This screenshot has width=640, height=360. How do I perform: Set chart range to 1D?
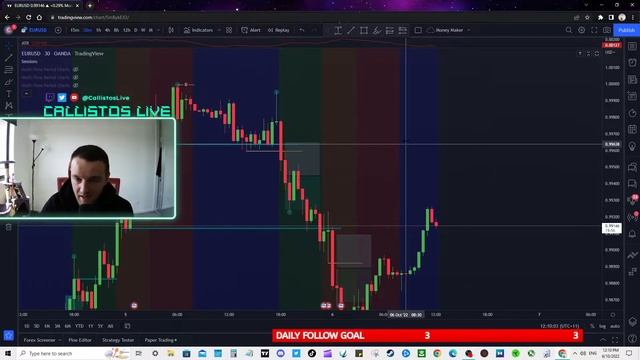click(27, 326)
